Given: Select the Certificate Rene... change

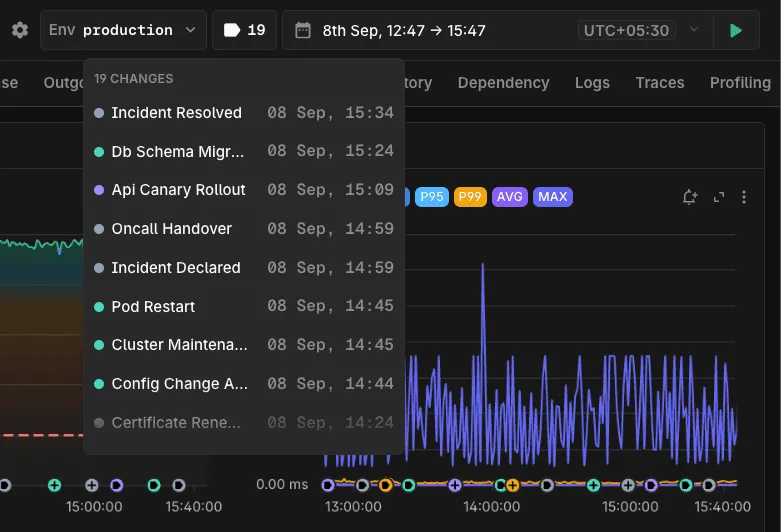Looking at the screenshot, I should point(244,422).
